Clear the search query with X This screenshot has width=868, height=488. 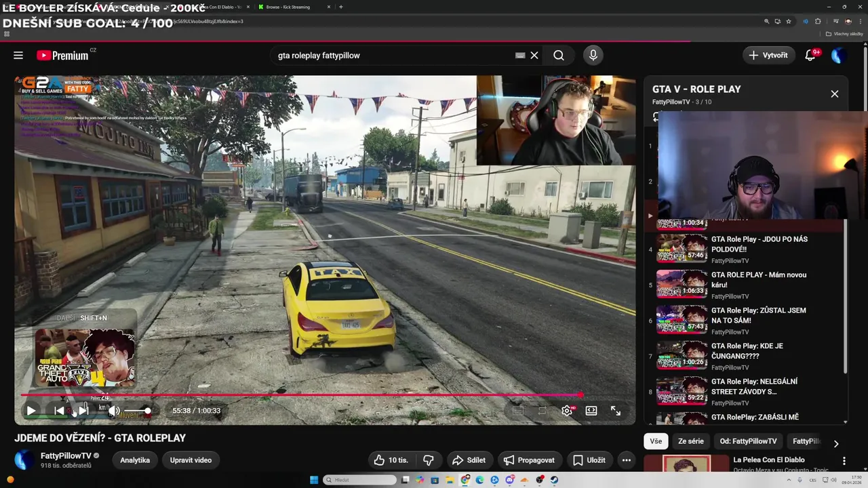(x=534, y=56)
